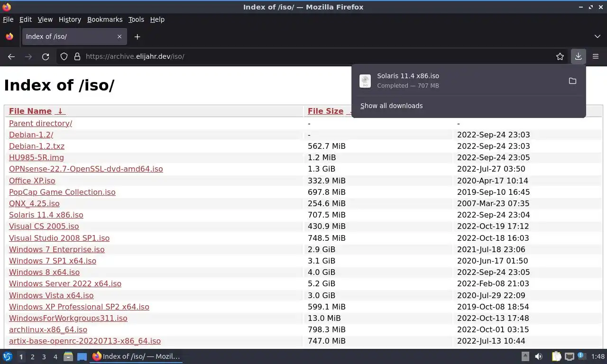Bookmark this page with the star icon
Screen dimensions: 607x364
[560, 56]
